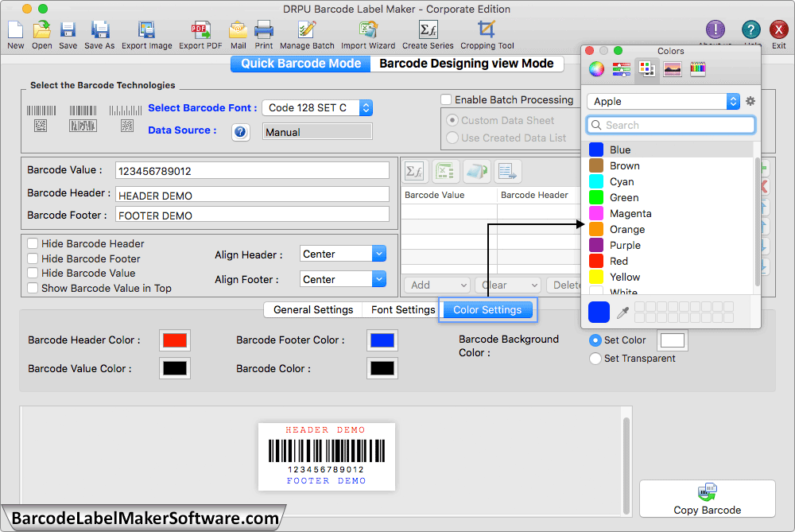Viewport: 795px width, 532px height.
Task: Select the Color Settings tab
Action: click(x=487, y=309)
